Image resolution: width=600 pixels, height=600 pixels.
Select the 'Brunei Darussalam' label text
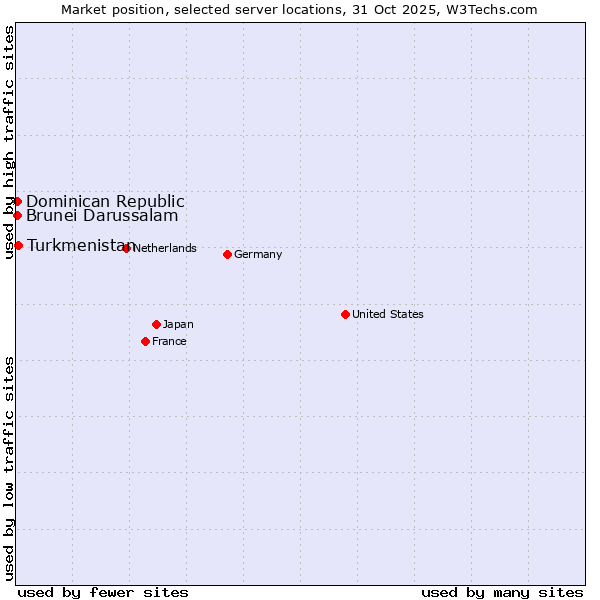coord(102,215)
